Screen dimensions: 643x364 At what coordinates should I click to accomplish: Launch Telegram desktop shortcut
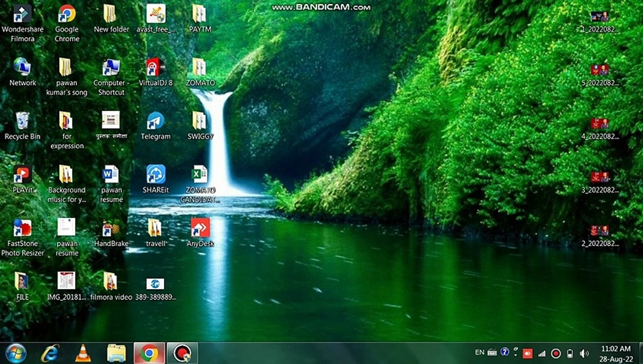(156, 125)
